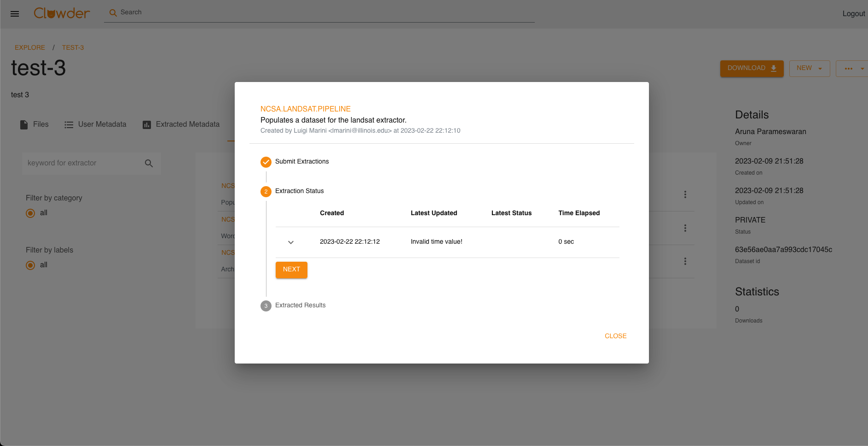Open the hamburger navigation menu

[15, 14]
